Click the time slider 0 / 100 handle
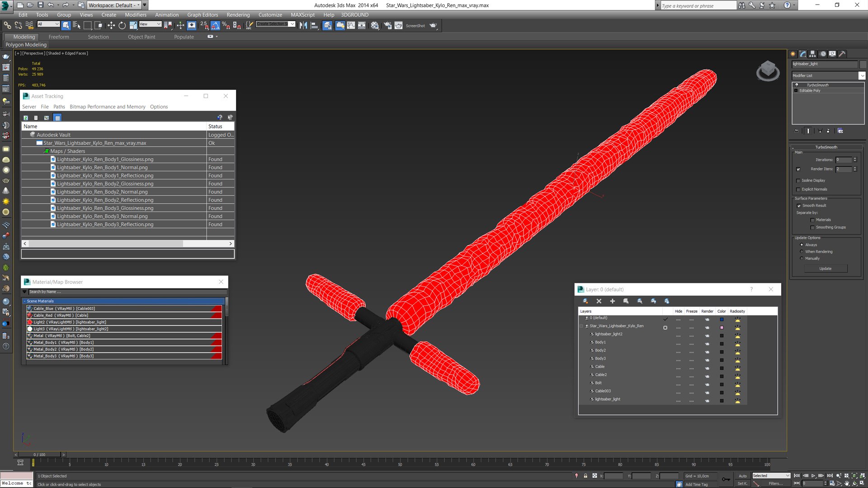 [x=39, y=455]
